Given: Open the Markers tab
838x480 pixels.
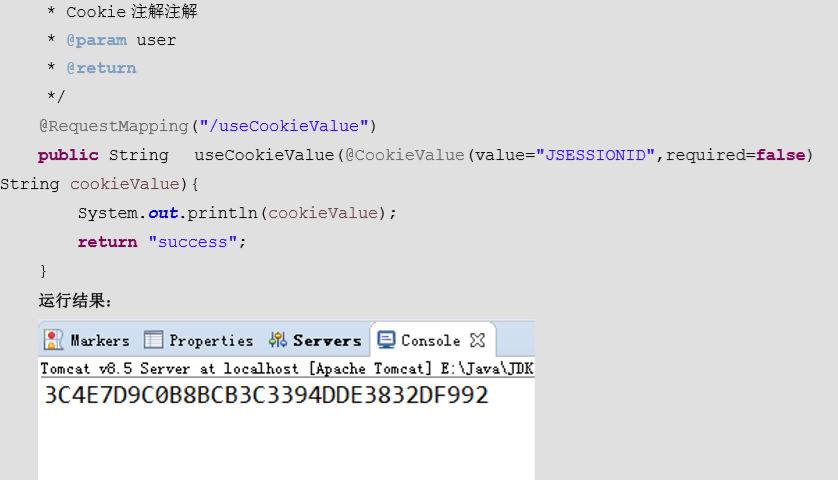Looking at the screenshot, I should [x=87, y=340].
